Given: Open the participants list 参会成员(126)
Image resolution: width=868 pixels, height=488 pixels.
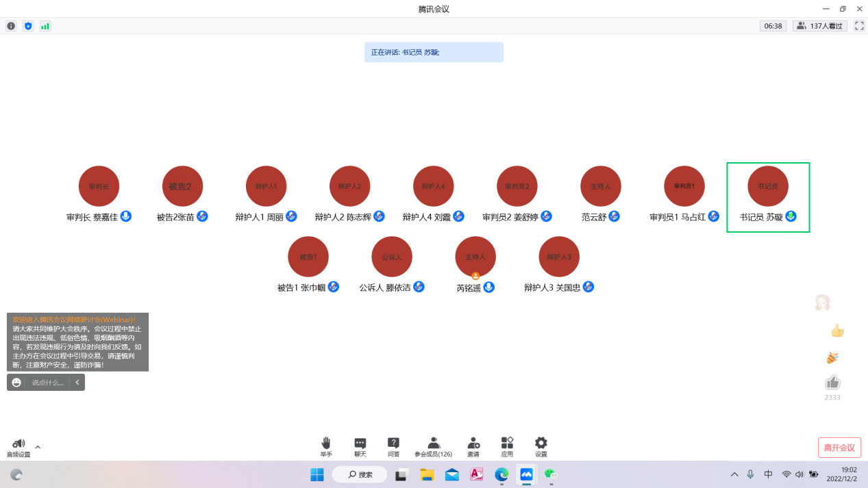Looking at the screenshot, I should point(433,447).
